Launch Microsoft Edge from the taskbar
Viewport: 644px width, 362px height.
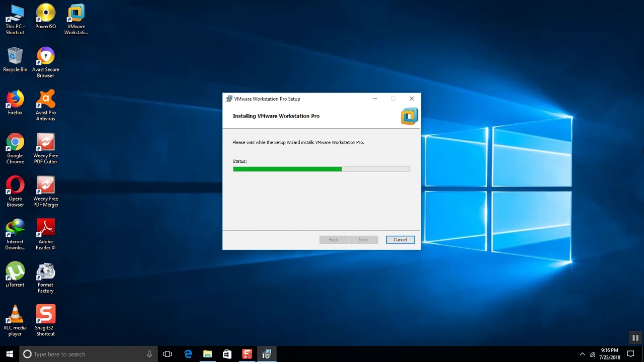click(188, 354)
